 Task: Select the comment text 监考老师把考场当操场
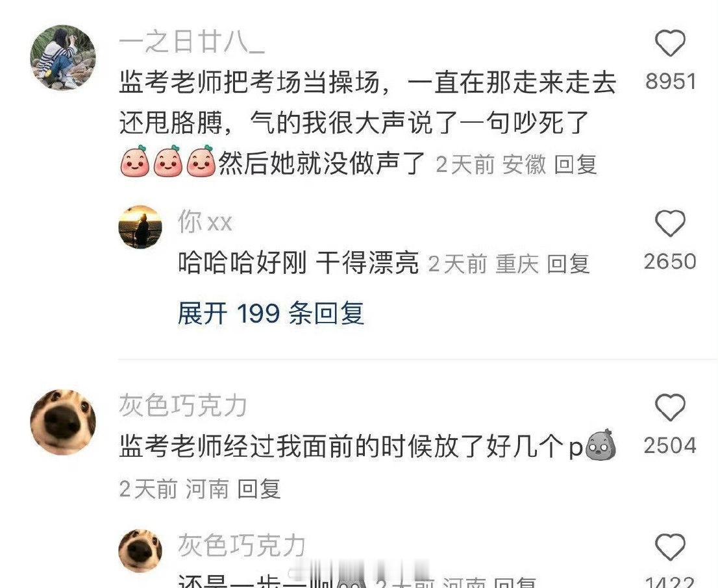pos(249,83)
